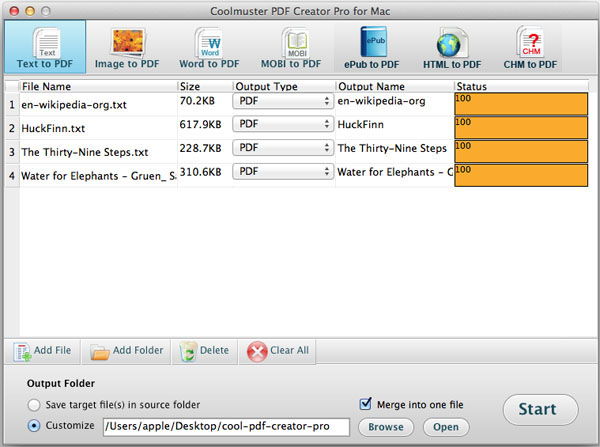Select the Customize radio button
The height and width of the screenshot is (447, 600).
tap(34, 426)
